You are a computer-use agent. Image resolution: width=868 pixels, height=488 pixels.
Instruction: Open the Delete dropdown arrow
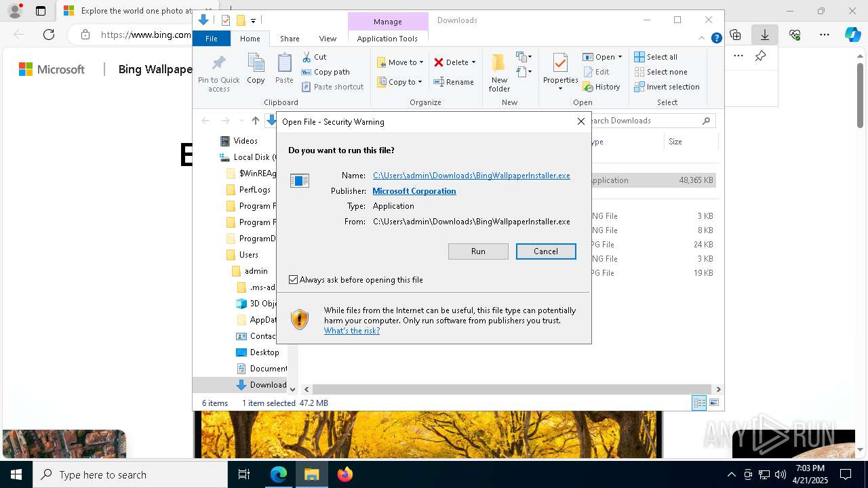point(473,62)
